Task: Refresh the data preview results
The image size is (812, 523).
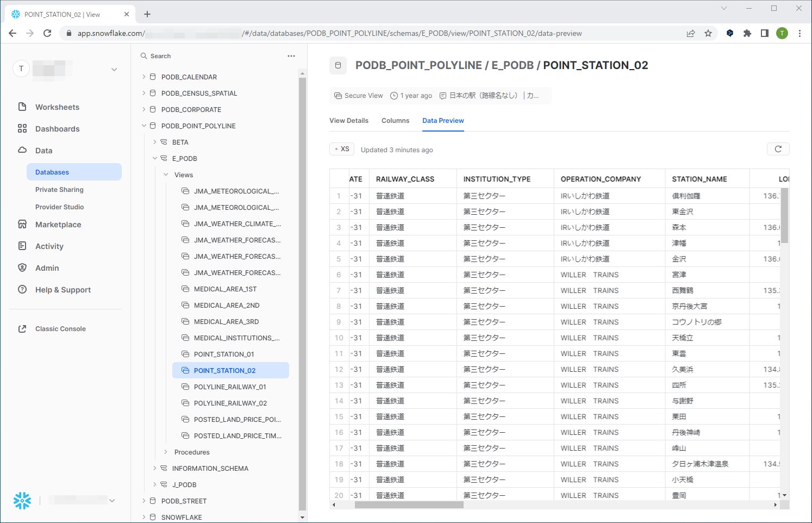Action: 778,149
